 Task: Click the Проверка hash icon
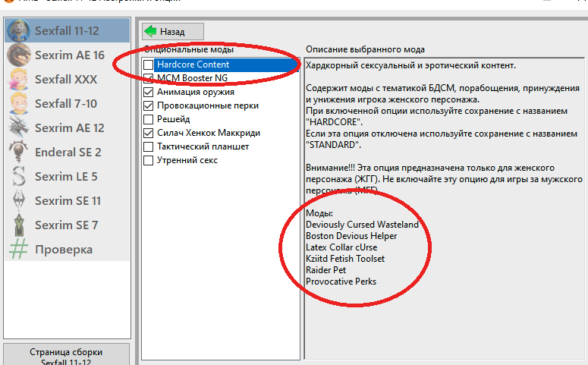(x=19, y=250)
